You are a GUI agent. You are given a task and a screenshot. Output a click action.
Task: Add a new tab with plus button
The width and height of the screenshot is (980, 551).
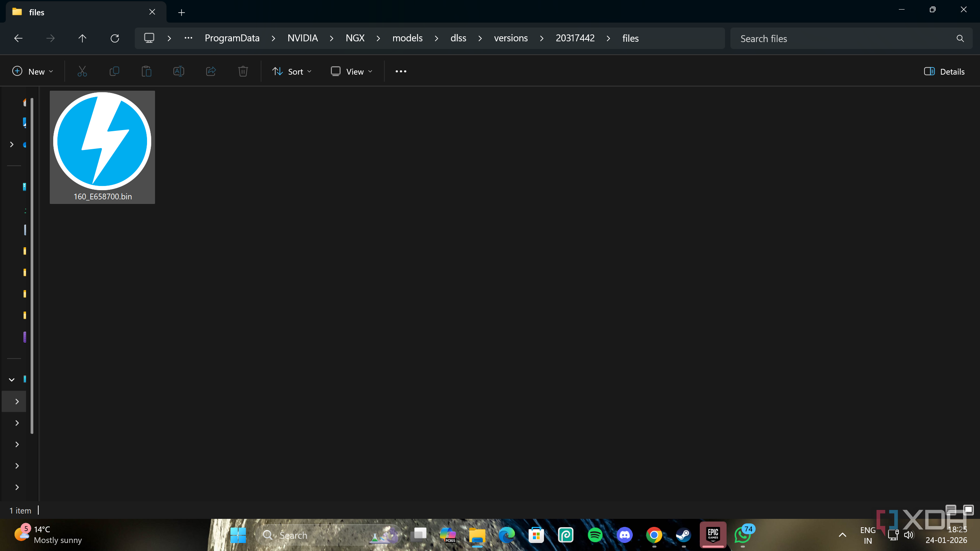coord(181,13)
